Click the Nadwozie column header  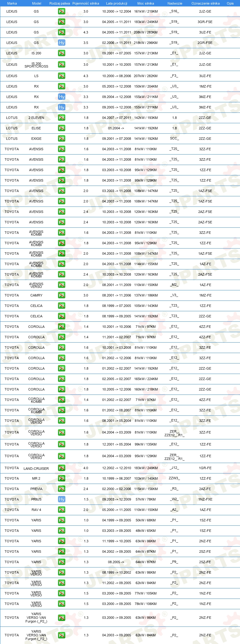[175, 3]
